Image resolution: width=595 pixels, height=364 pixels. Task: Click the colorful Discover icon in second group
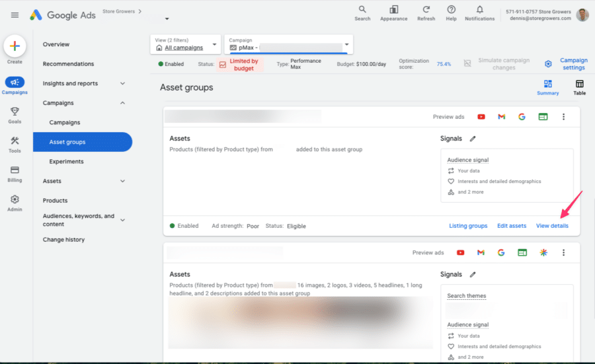point(543,252)
